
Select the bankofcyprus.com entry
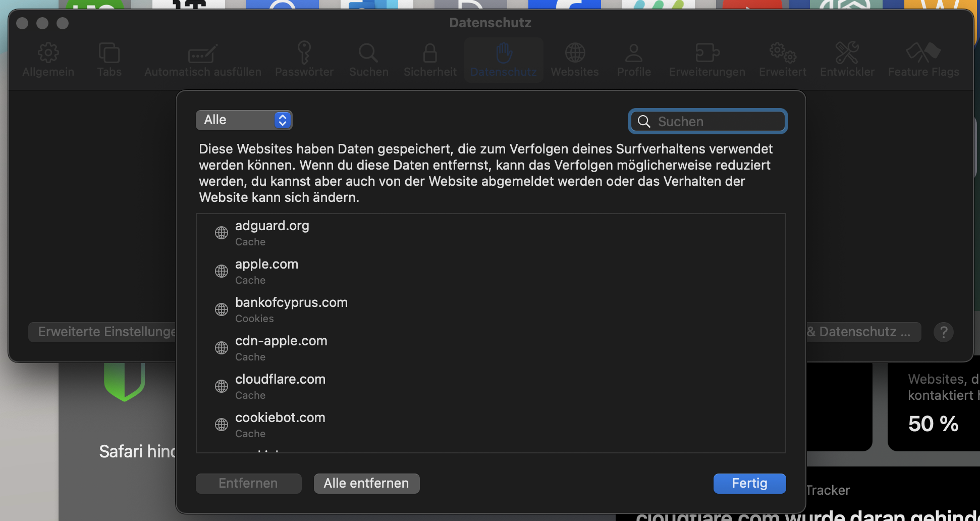(291, 308)
